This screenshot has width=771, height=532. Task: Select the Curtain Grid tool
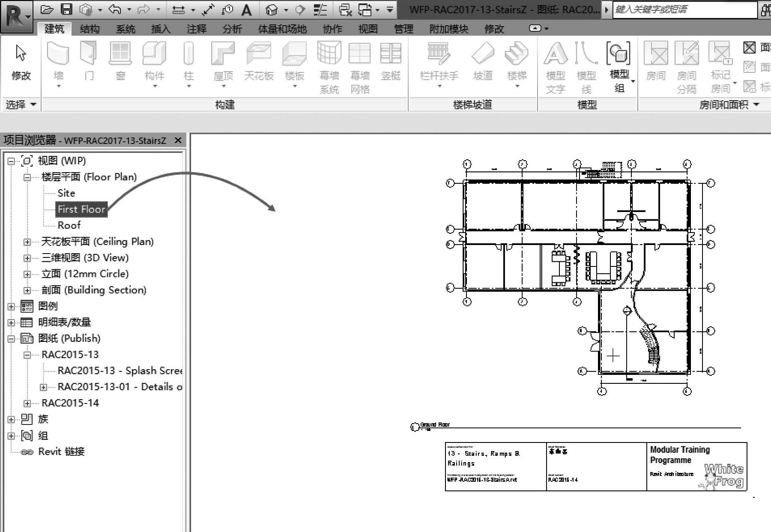pos(360,67)
